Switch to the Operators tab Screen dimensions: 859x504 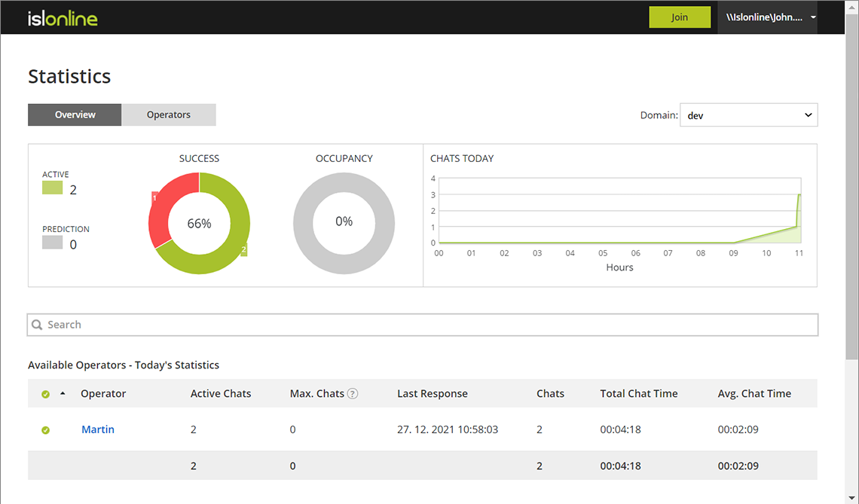pyautogui.click(x=168, y=115)
